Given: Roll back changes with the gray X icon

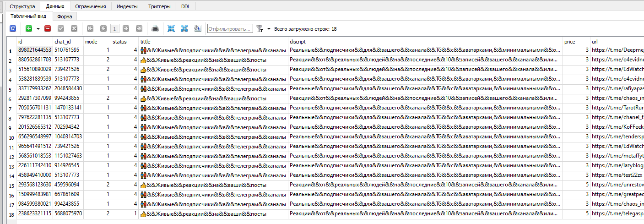Looking at the screenshot, I should [x=74, y=28].
